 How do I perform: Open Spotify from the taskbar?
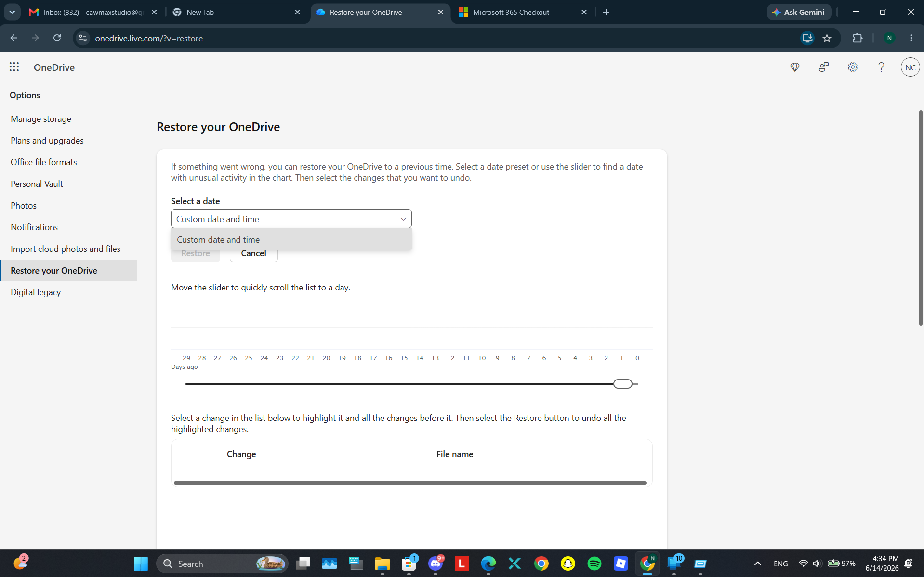pos(594,564)
